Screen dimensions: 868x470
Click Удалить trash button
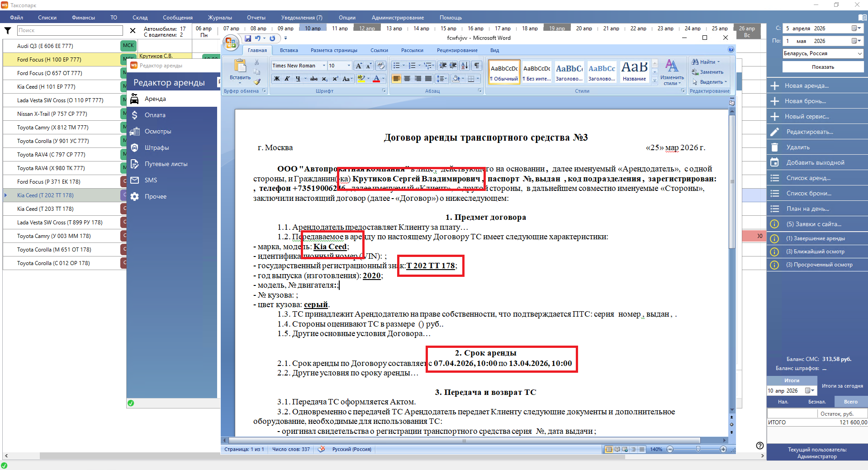point(817,147)
